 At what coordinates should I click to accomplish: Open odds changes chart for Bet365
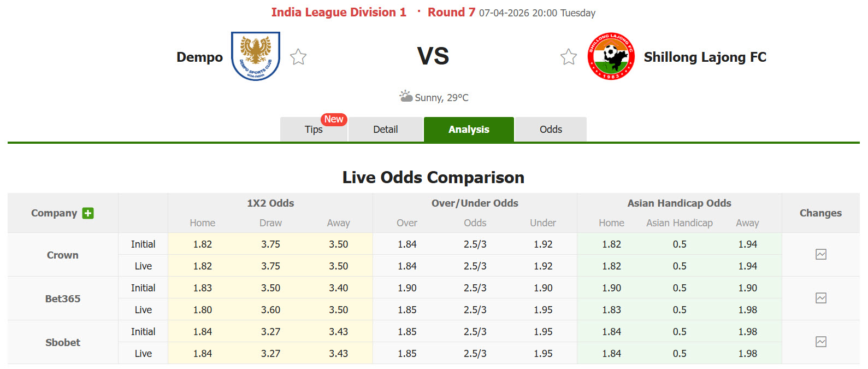point(821,298)
